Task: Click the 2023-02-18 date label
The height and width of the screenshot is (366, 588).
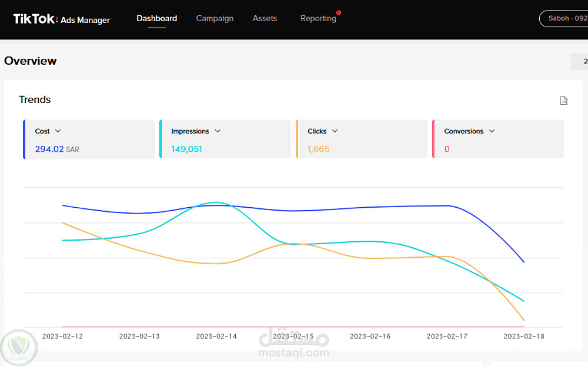Action: tap(524, 337)
